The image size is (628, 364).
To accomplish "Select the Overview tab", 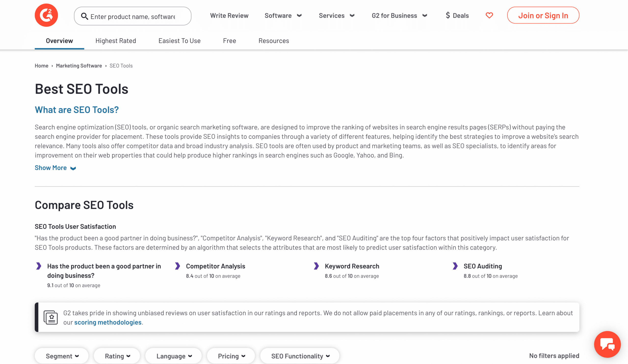I will point(59,41).
